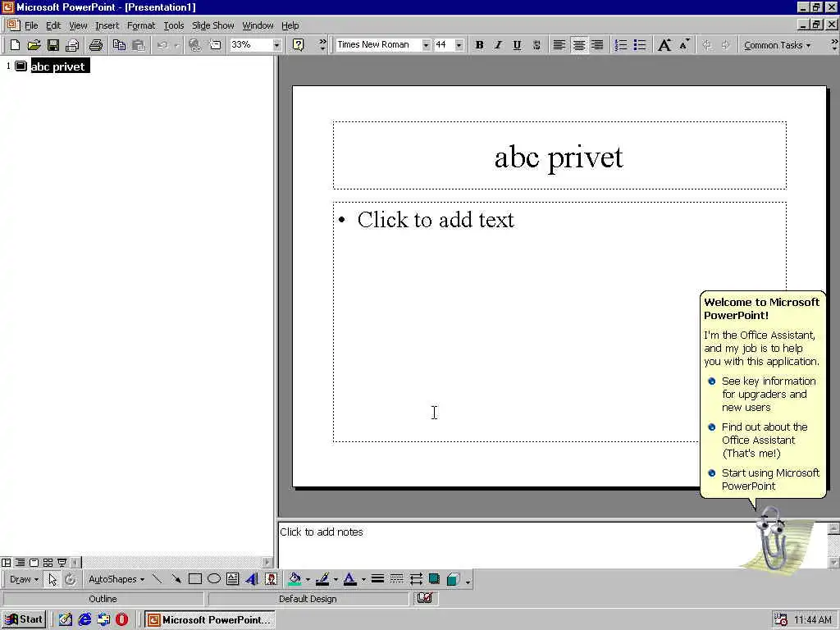Open the Fill Color dropdown arrow
840x630 pixels.
point(308,579)
